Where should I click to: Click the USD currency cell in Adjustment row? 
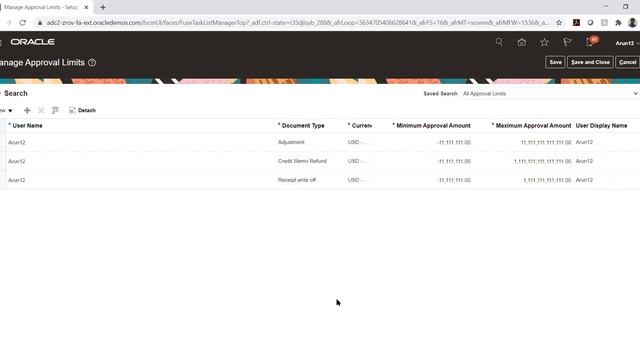[x=358, y=142]
